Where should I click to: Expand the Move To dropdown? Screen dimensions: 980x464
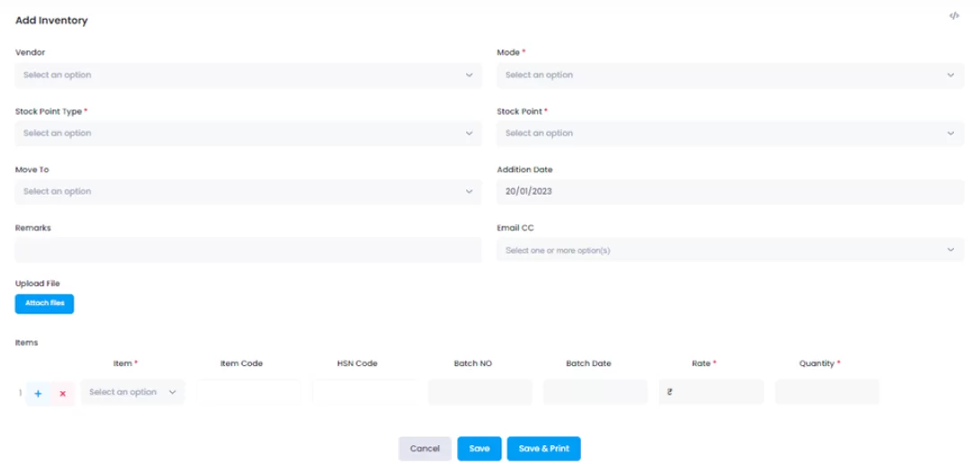248,192
